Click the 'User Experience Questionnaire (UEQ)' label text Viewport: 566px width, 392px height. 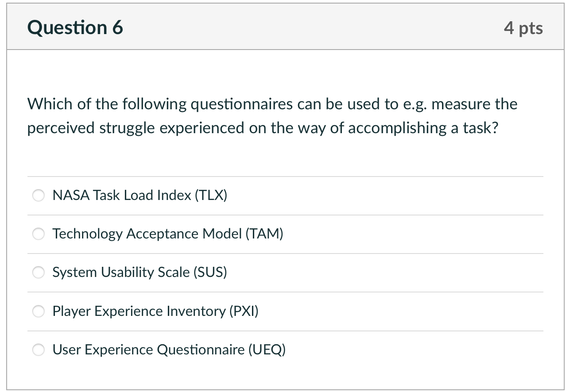pyautogui.click(x=169, y=350)
